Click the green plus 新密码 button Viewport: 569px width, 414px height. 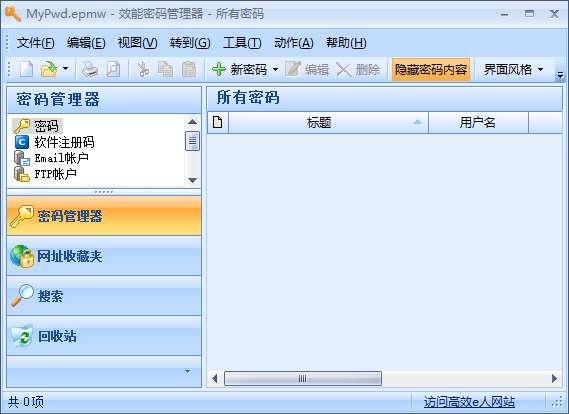[240, 69]
